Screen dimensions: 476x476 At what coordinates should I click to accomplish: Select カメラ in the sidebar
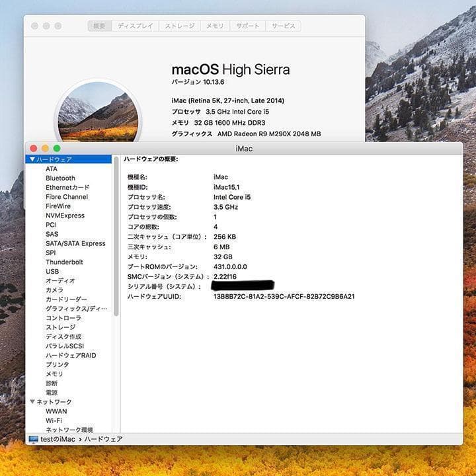54,290
